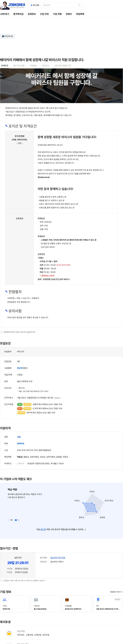
Task: Select the 추천공고 tab
Action: tap(45, 66)
